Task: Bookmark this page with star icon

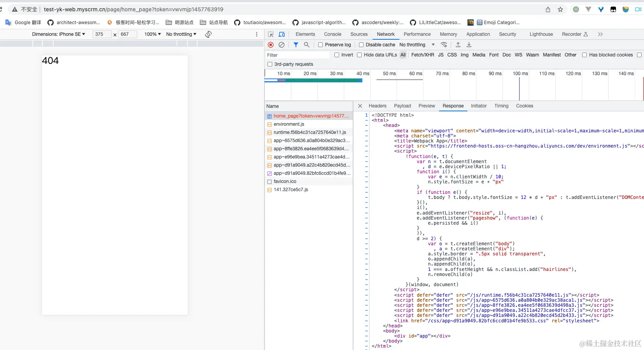Action: [560, 9]
